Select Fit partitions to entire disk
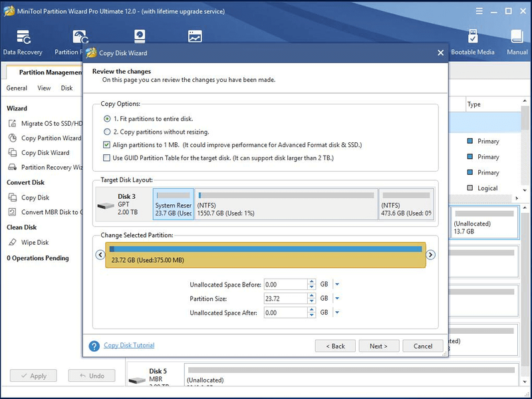The height and width of the screenshot is (399, 532). pyautogui.click(x=107, y=119)
